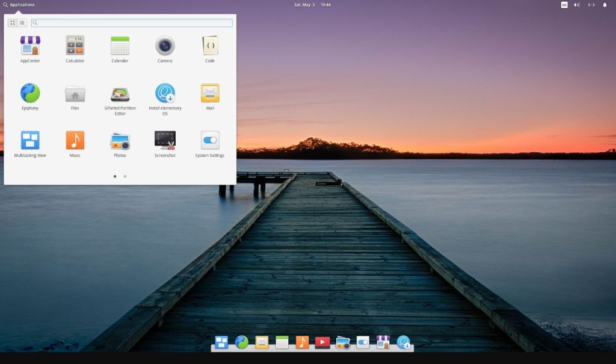
Task: Open Epiphany web browser in launcher
Action: [x=30, y=94]
